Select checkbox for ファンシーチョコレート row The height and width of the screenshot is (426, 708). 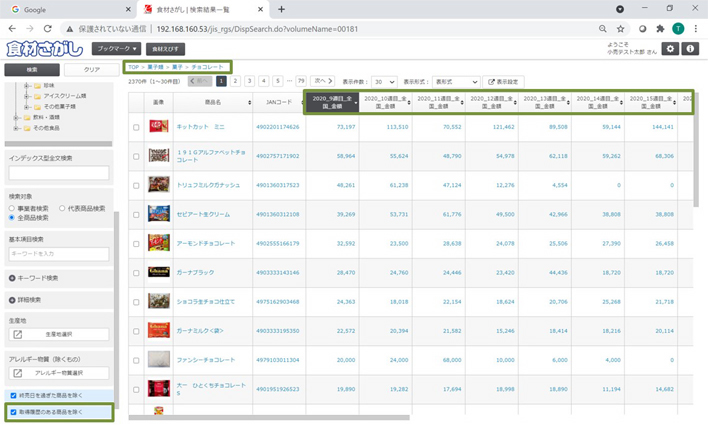tap(136, 360)
